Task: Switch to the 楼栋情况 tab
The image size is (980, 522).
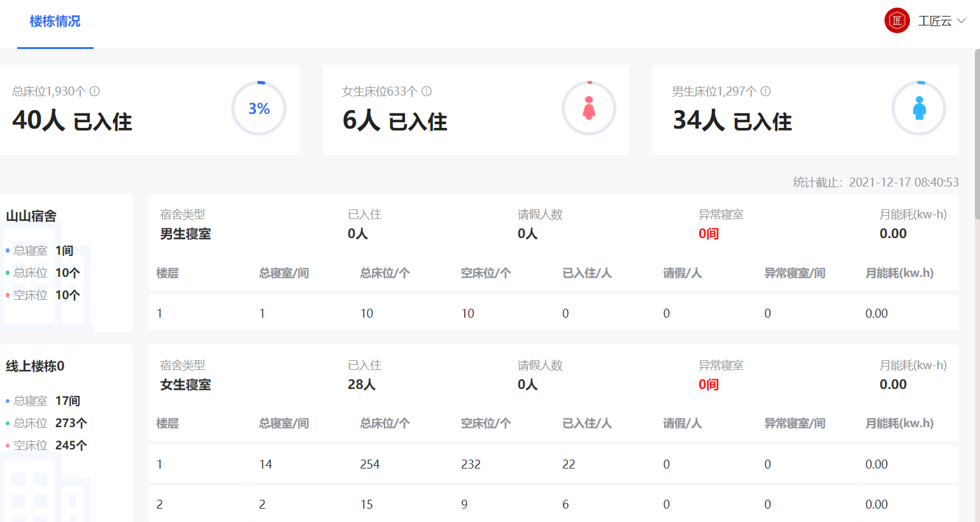Action: point(55,22)
